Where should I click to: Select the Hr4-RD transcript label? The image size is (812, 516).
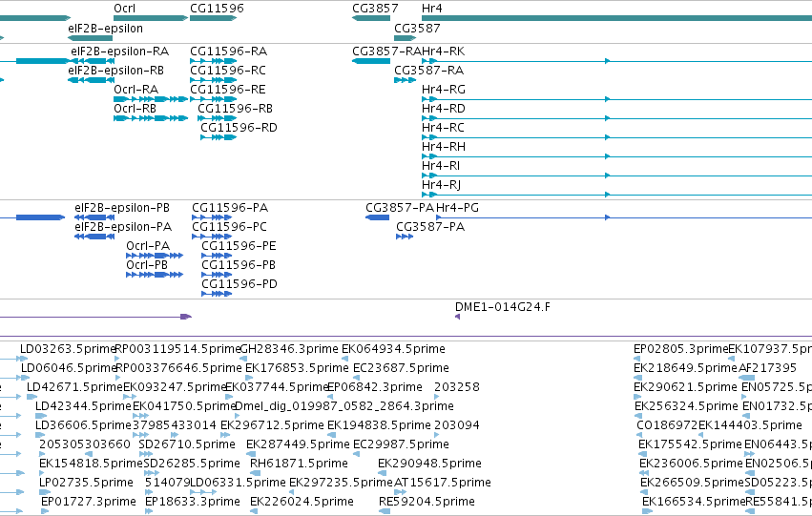tap(444, 109)
